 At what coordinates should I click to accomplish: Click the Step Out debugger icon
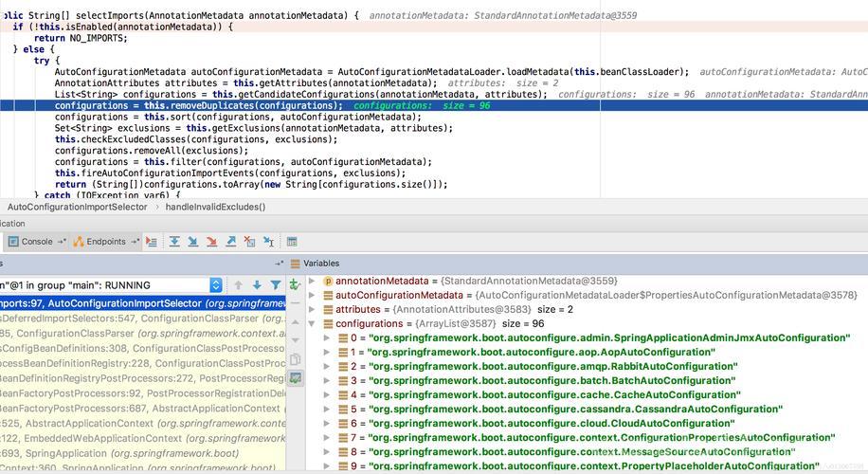click(x=231, y=242)
